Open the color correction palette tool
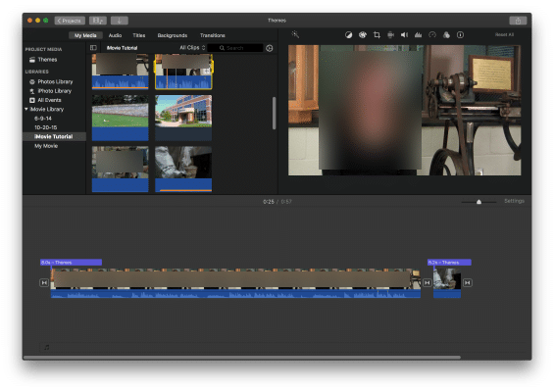 tap(363, 34)
